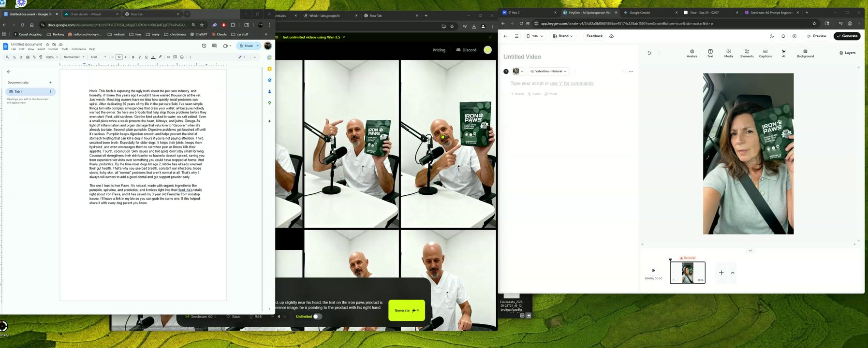This screenshot has height=348, width=868.
Task: Open Elements panel in HeyGen editor
Action: pyautogui.click(x=747, y=53)
